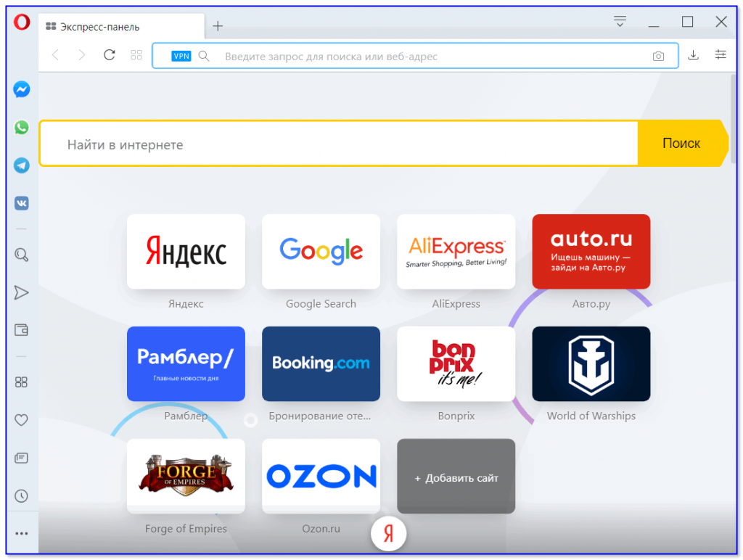Open the Opera main menu
Screen dimensions: 743x560
(22, 22)
